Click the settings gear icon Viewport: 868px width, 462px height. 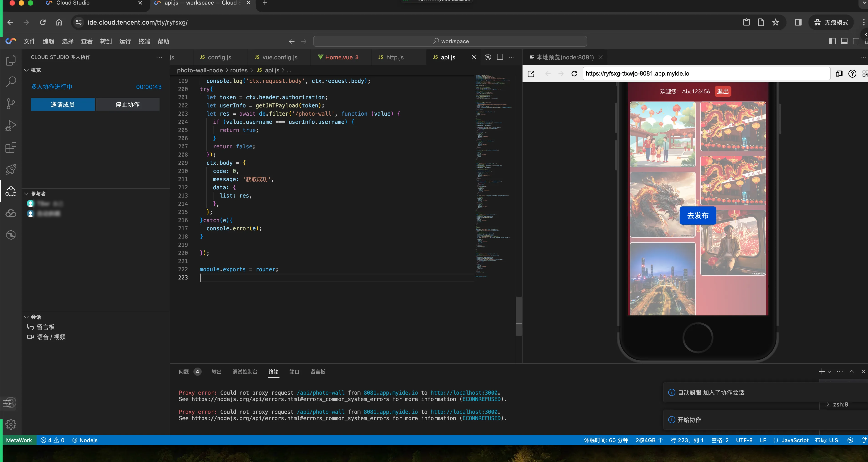click(11, 424)
